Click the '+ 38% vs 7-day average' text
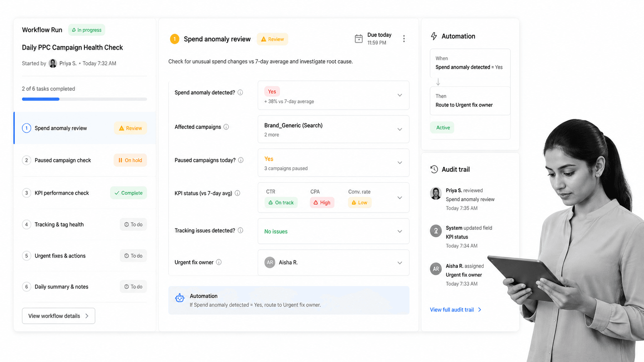Screen dimensions: 644x362 point(289,102)
